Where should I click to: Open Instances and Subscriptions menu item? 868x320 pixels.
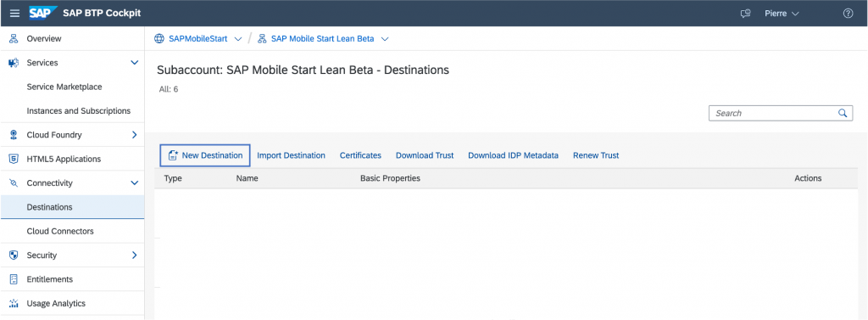pos(79,111)
